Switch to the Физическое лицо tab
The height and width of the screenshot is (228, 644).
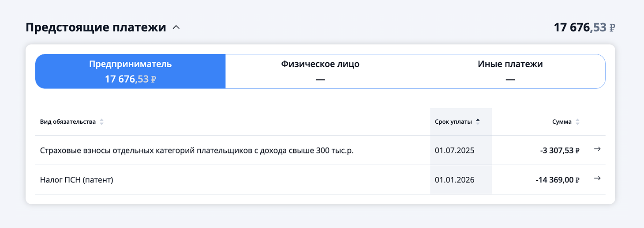coord(320,72)
